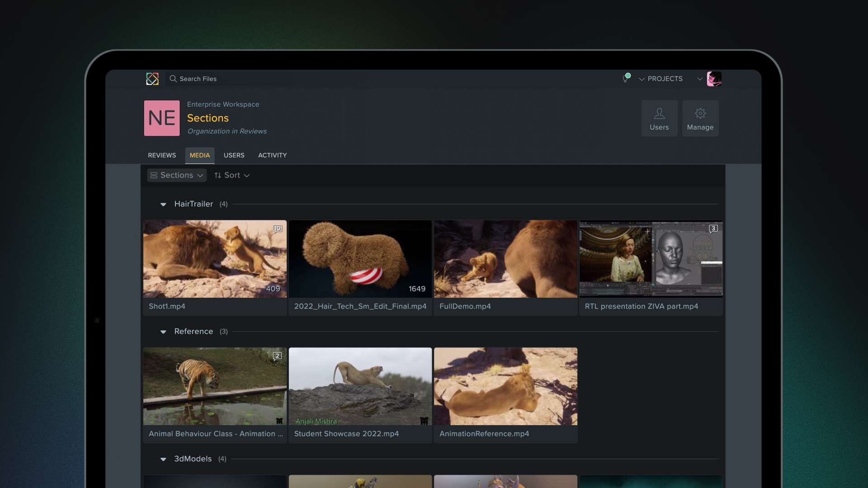Open the PROJECTS dropdown
The width and height of the screenshot is (868, 488).
[660, 79]
